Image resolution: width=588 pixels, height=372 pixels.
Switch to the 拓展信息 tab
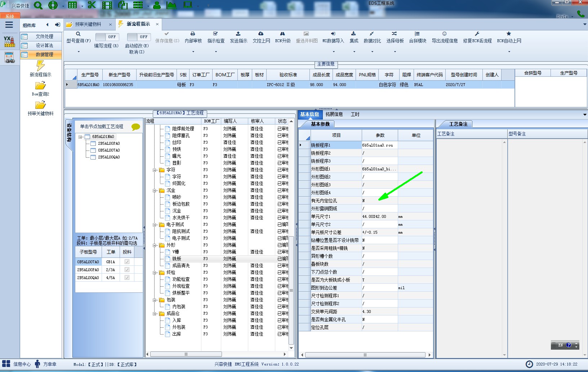(334, 114)
